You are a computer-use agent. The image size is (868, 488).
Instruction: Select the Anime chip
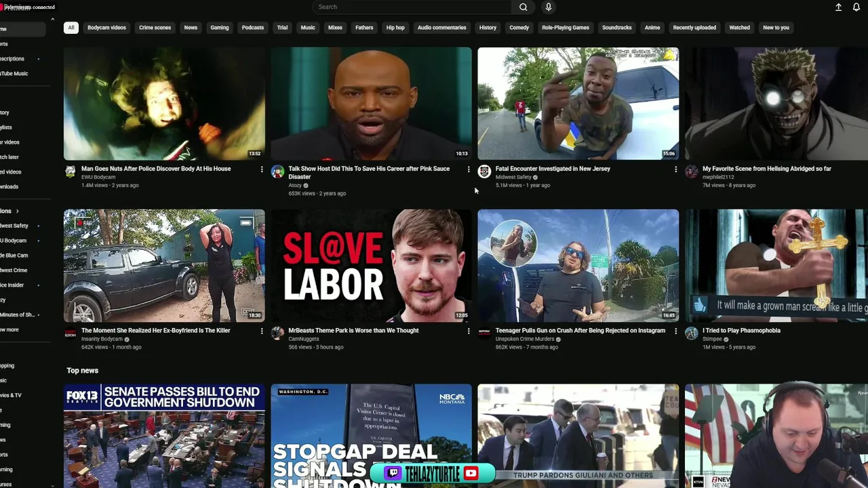pos(652,28)
